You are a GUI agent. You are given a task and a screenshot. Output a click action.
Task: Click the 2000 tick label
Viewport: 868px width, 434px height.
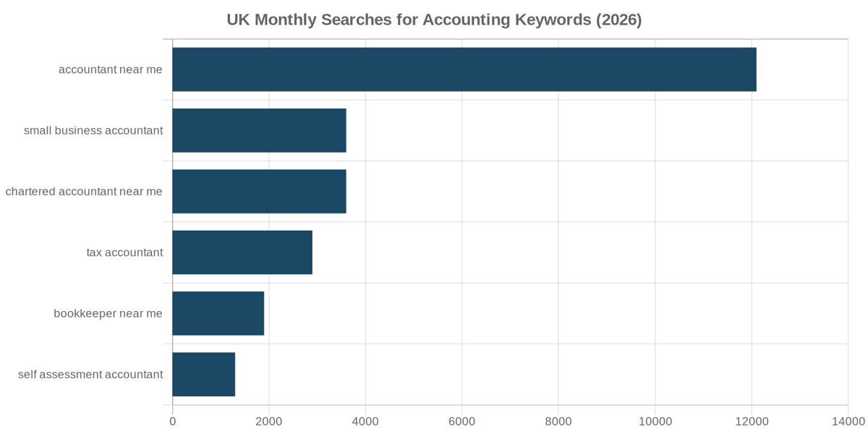coord(269,421)
